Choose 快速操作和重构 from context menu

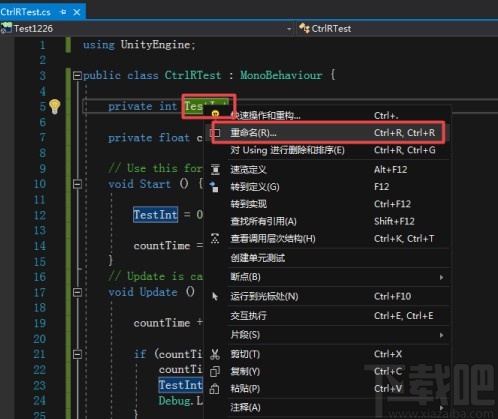point(327,115)
